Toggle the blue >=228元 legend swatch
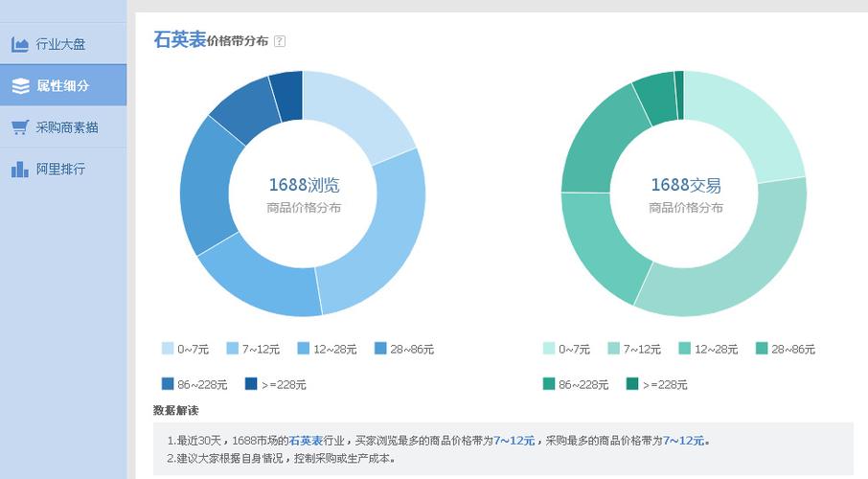This screenshot has height=479, width=868. [x=251, y=384]
